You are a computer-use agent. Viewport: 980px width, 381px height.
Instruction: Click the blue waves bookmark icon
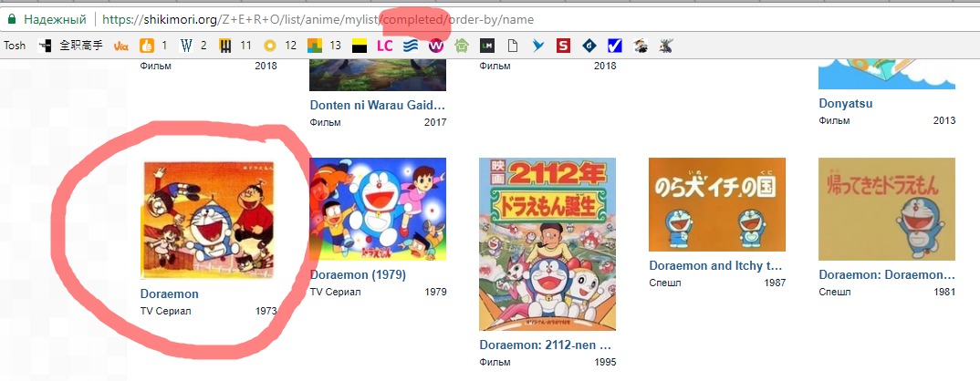[410, 45]
